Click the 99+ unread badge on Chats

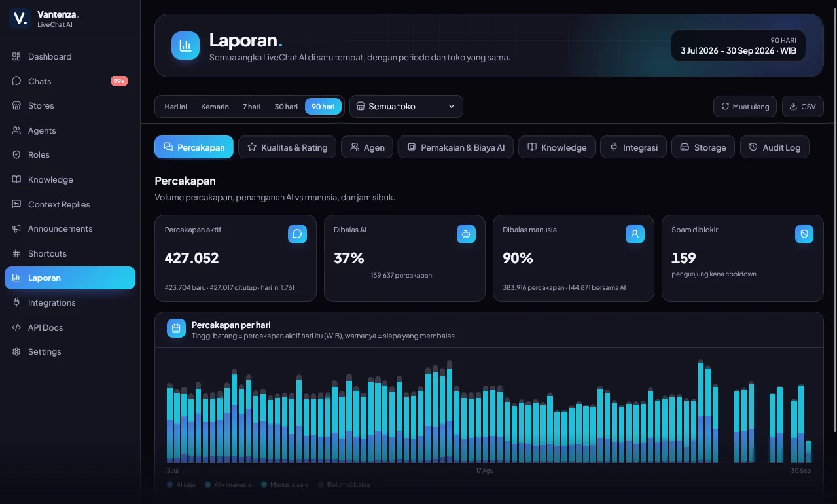[119, 81]
